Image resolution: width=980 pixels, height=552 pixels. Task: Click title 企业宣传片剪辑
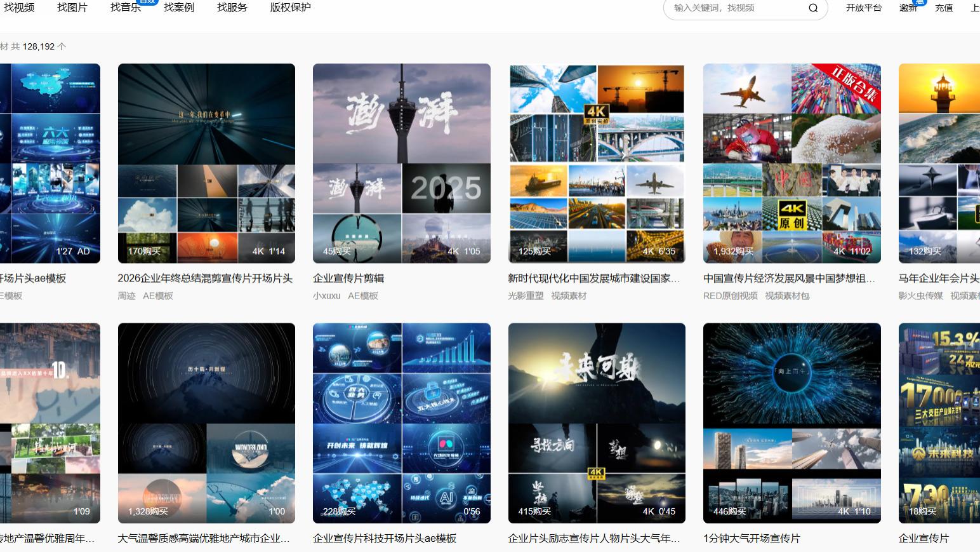pyautogui.click(x=348, y=278)
